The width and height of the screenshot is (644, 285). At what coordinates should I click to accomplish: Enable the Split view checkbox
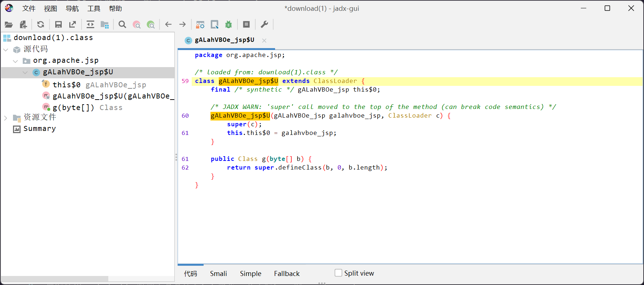tap(338, 273)
